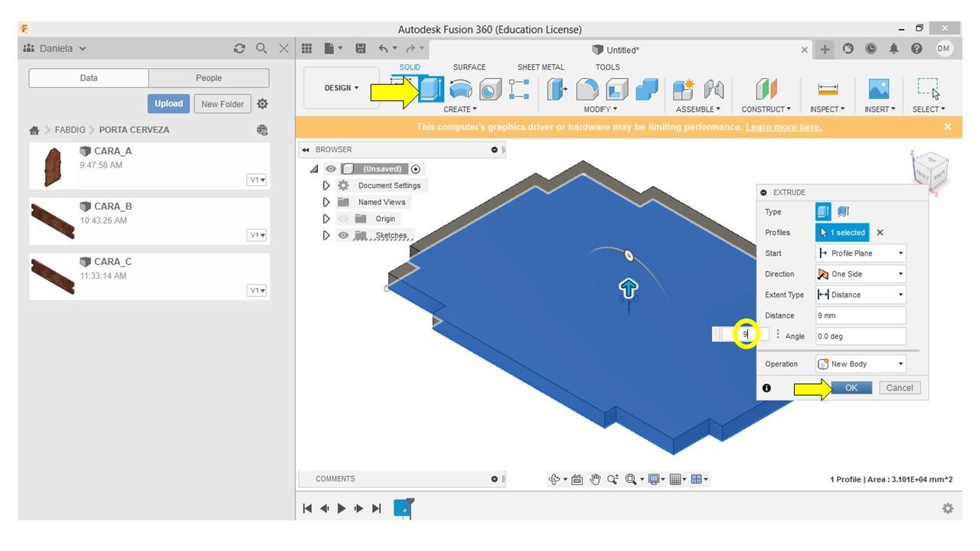The image size is (980, 551).
Task: Click the Pan hand icon
Action: (x=595, y=479)
